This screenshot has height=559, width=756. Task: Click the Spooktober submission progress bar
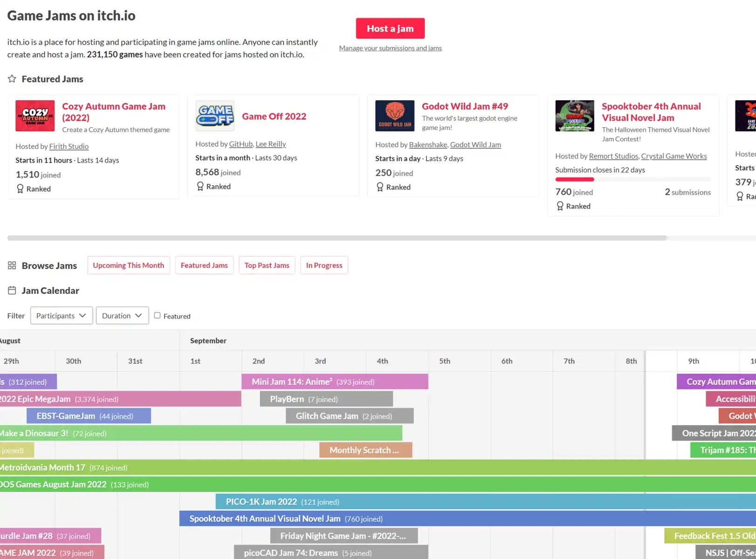pyautogui.click(x=633, y=179)
